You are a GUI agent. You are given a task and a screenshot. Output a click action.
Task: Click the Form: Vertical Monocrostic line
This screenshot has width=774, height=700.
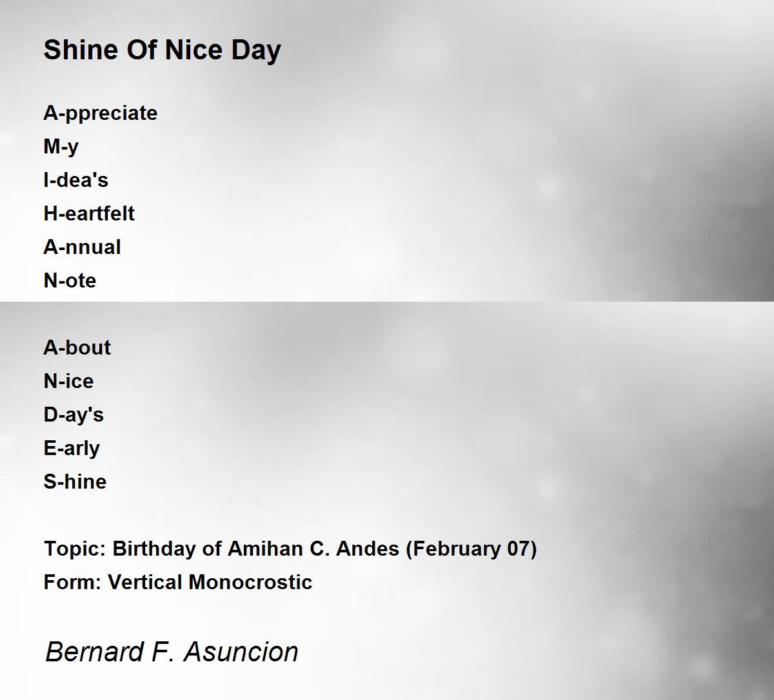coord(178,582)
